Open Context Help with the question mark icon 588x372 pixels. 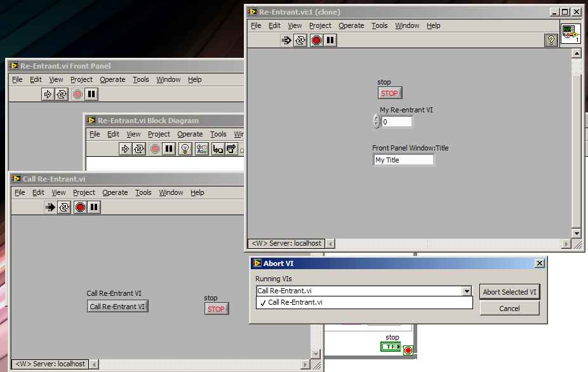(x=551, y=41)
